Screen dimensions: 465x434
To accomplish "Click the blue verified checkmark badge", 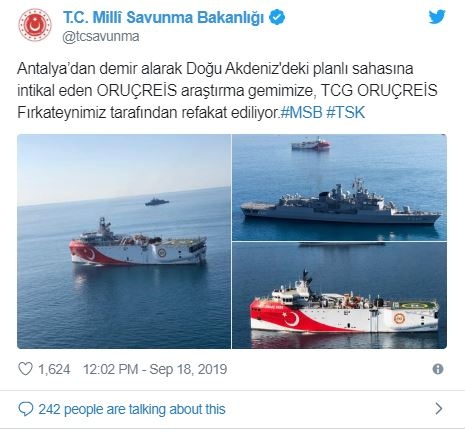I will tap(277, 17).
